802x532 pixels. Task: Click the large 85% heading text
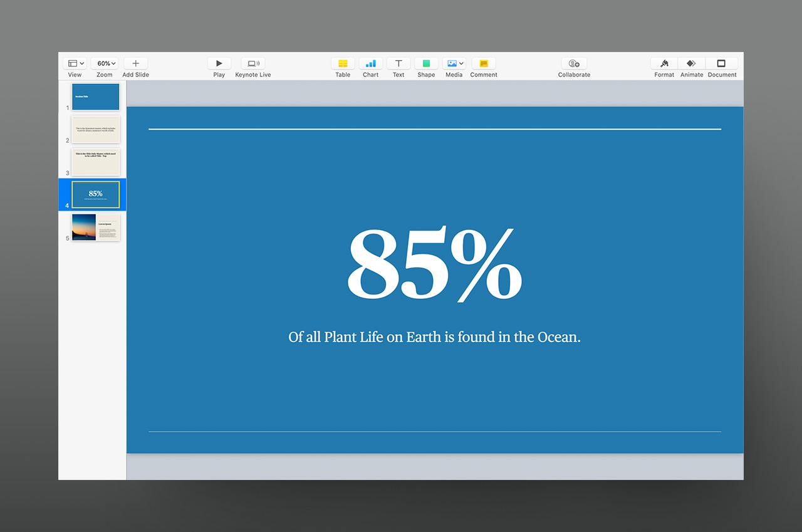tap(434, 264)
